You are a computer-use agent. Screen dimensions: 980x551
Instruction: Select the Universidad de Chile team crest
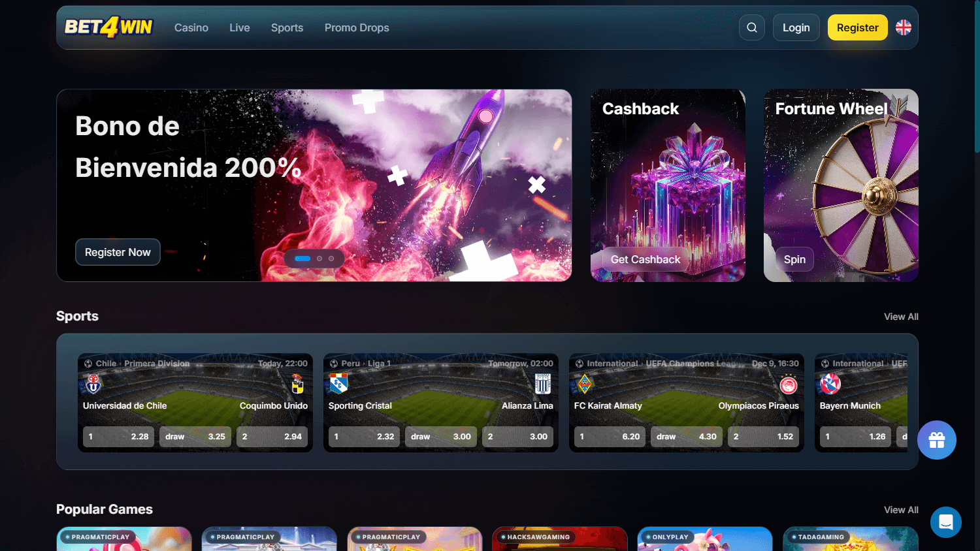click(92, 384)
